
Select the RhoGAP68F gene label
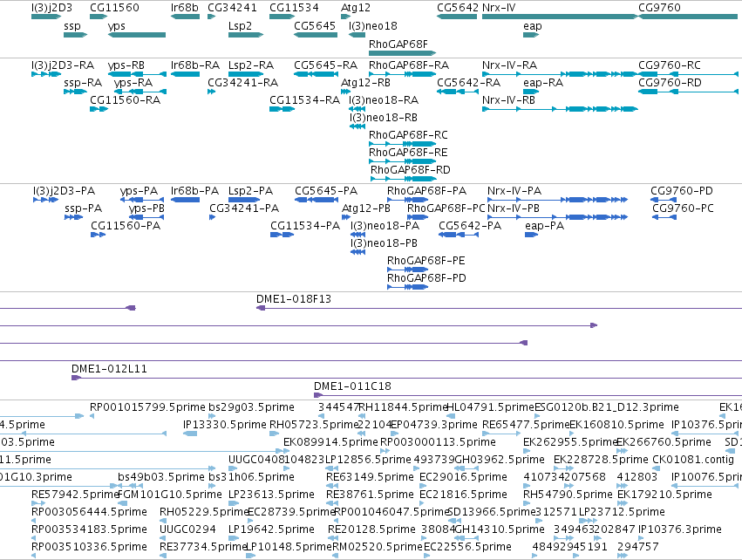(x=398, y=44)
